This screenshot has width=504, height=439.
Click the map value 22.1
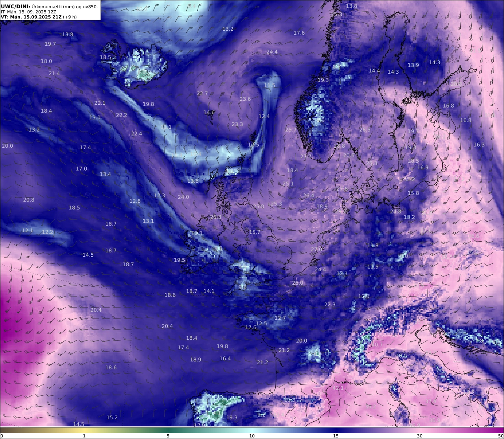(100, 103)
